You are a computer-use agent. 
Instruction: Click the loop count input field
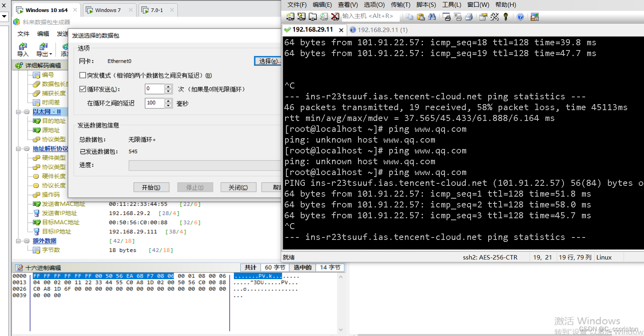click(155, 89)
